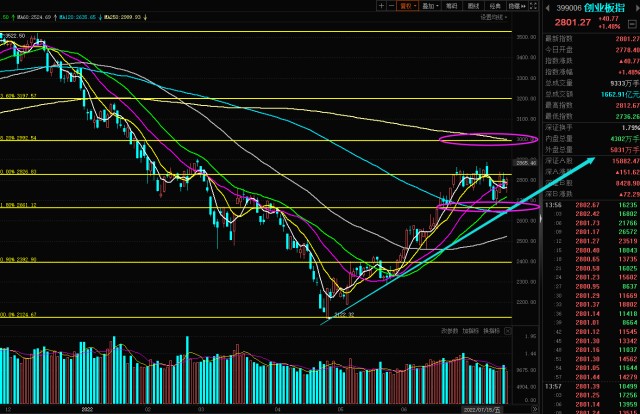Open the 叠加 dropdown
640x414 pixels.
tap(430, 5)
